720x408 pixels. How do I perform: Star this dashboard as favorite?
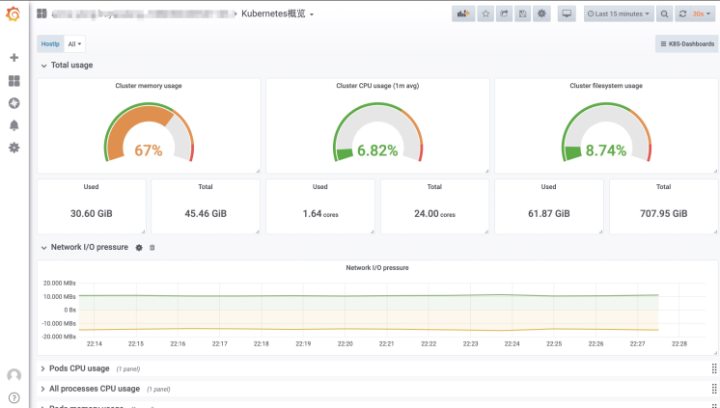[485, 14]
